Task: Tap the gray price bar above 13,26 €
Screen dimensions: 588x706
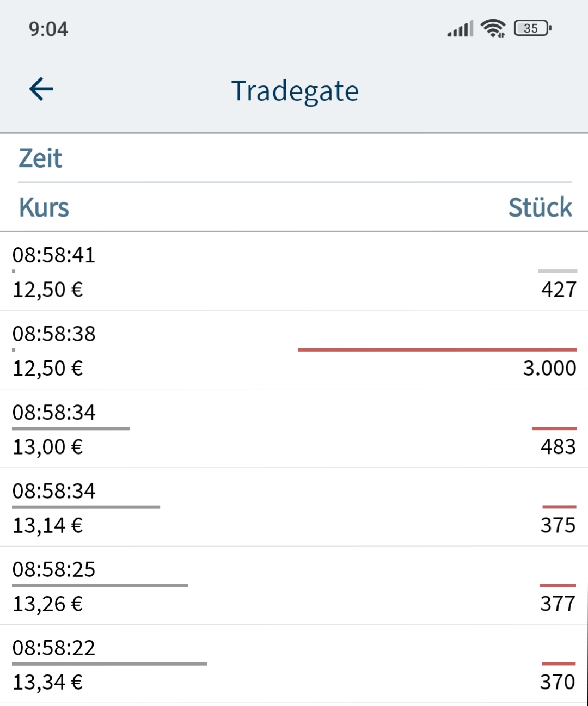Action: click(x=100, y=586)
